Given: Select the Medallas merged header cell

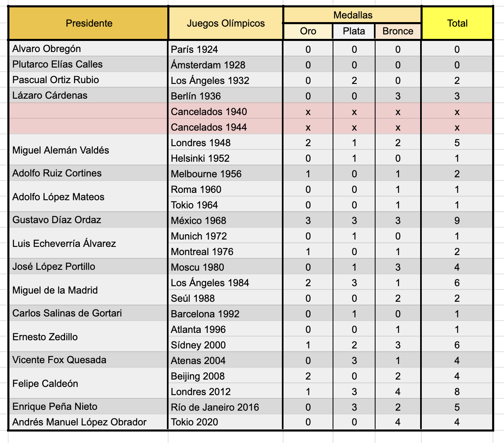Looking at the screenshot, I should [352, 15].
